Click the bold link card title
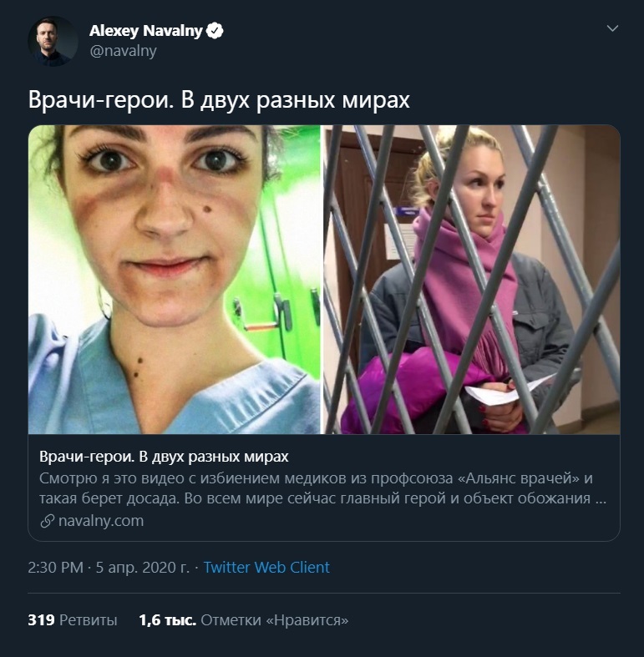644x657 pixels. click(x=164, y=457)
